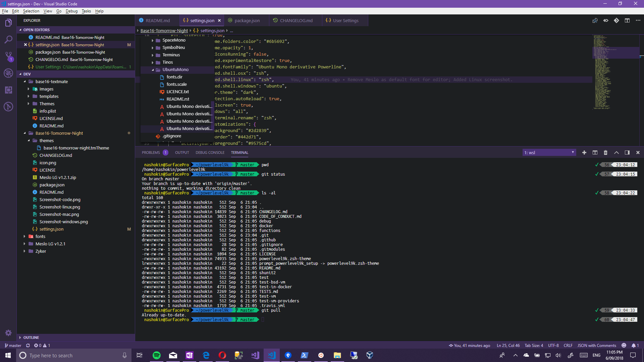Screen dimensions: 644x362
Task: Click the Manage gear icon
Action: pos(8,333)
